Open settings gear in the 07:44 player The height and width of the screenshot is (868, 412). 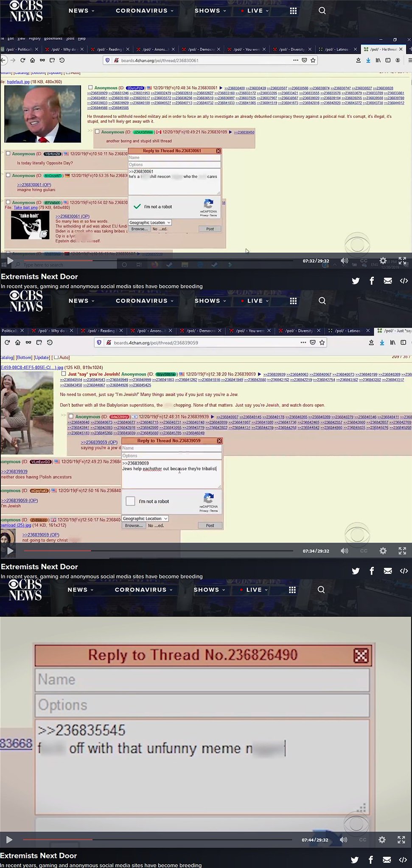(382, 840)
